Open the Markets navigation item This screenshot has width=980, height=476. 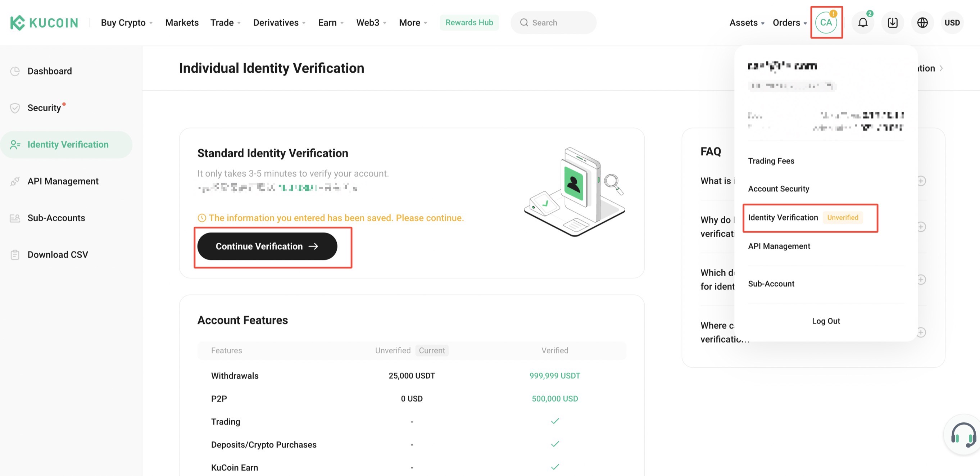pyautogui.click(x=182, y=23)
